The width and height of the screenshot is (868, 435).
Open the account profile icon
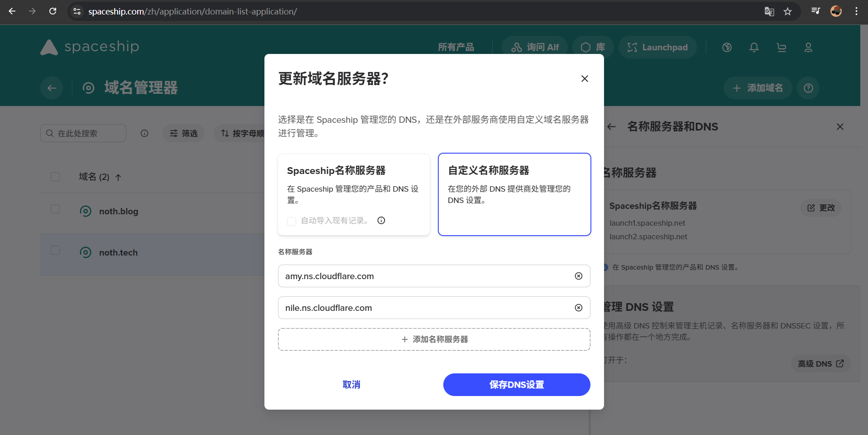[808, 47]
